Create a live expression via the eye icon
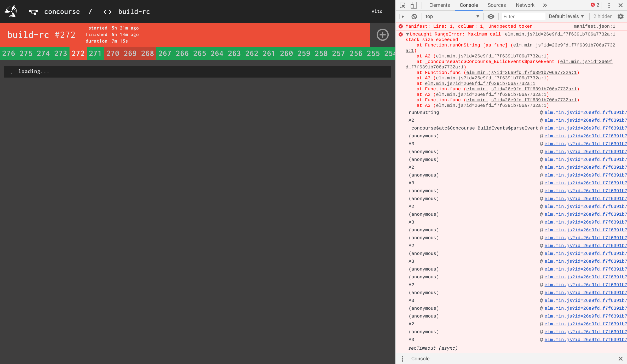The height and width of the screenshot is (364, 627). [491, 16]
